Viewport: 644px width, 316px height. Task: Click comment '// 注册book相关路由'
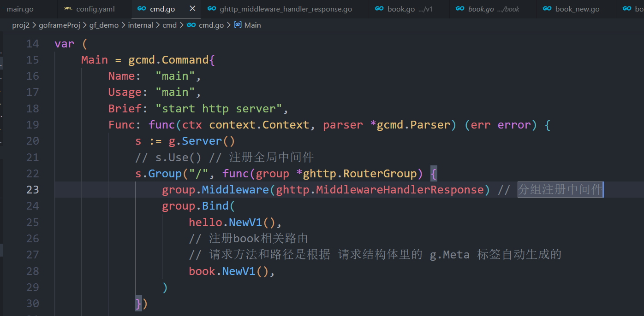249,239
